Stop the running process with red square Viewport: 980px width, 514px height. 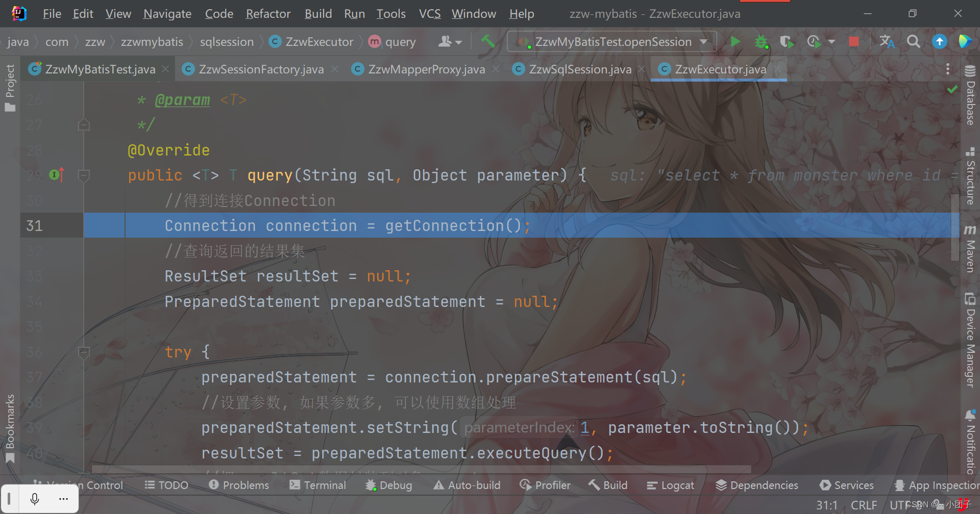(x=853, y=41)
